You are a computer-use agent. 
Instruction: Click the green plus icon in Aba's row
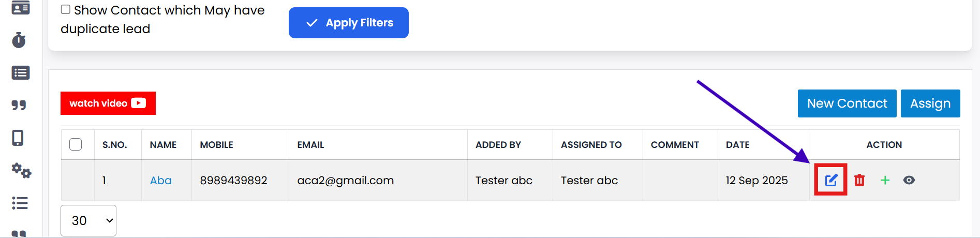pos(885,180)
